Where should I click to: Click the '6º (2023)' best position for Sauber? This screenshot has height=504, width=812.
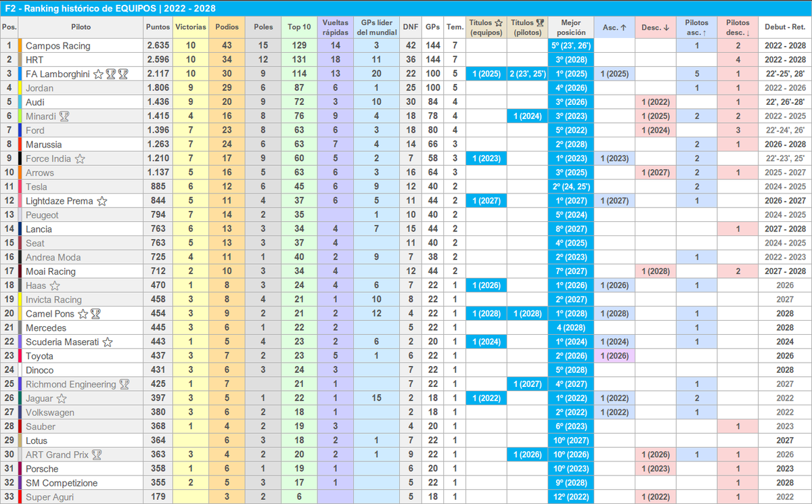coord(571,427)
